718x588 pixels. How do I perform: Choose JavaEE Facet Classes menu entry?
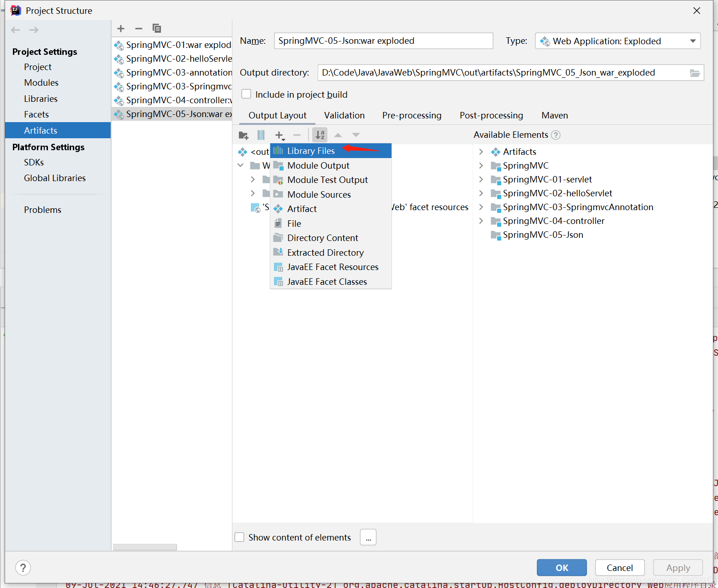click(331, 282)
